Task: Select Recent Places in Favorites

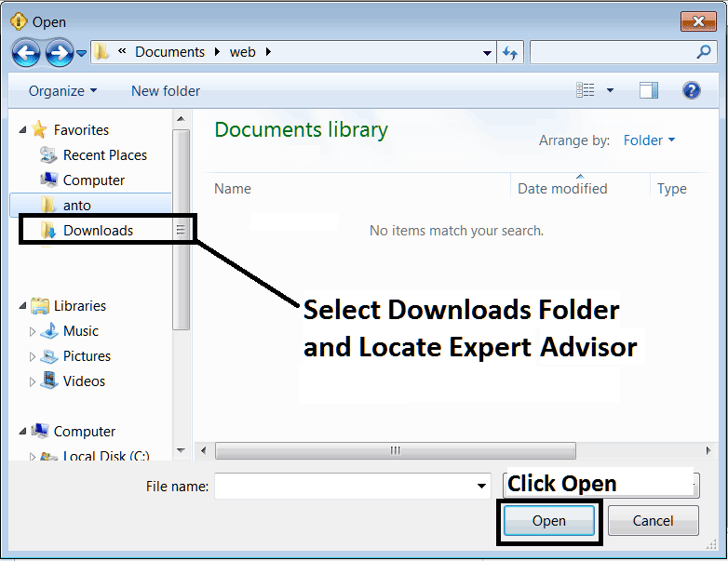Action: click(x=104, y=155)
